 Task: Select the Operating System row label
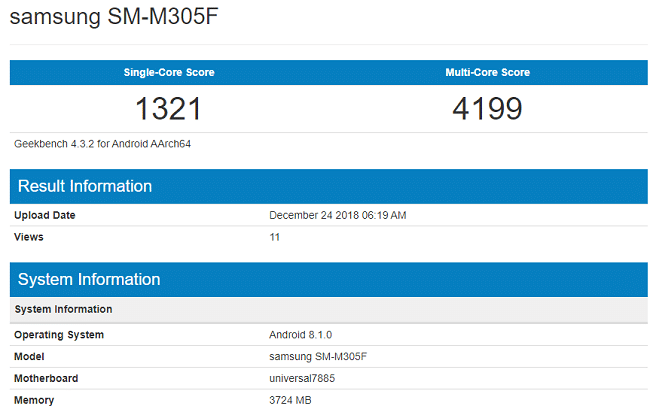(x=59, y=335)
